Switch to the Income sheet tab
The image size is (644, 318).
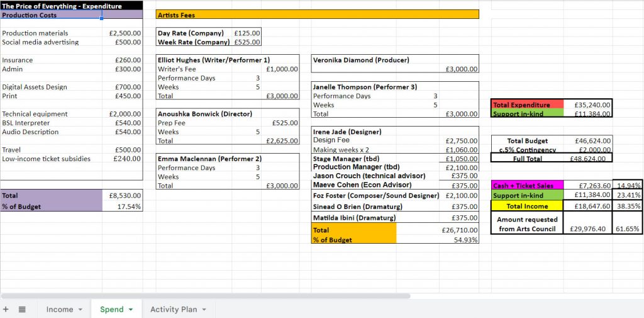(x=59, y=309)
